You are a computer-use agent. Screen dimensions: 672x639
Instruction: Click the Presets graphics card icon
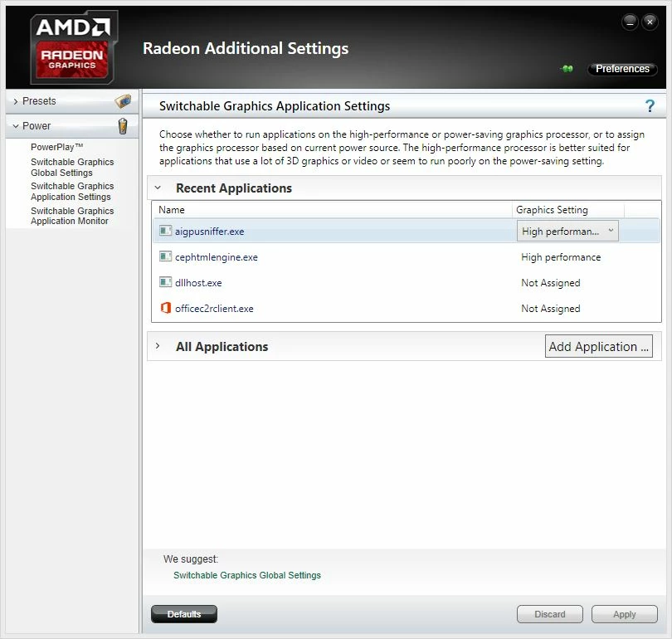tap(123, 101)
